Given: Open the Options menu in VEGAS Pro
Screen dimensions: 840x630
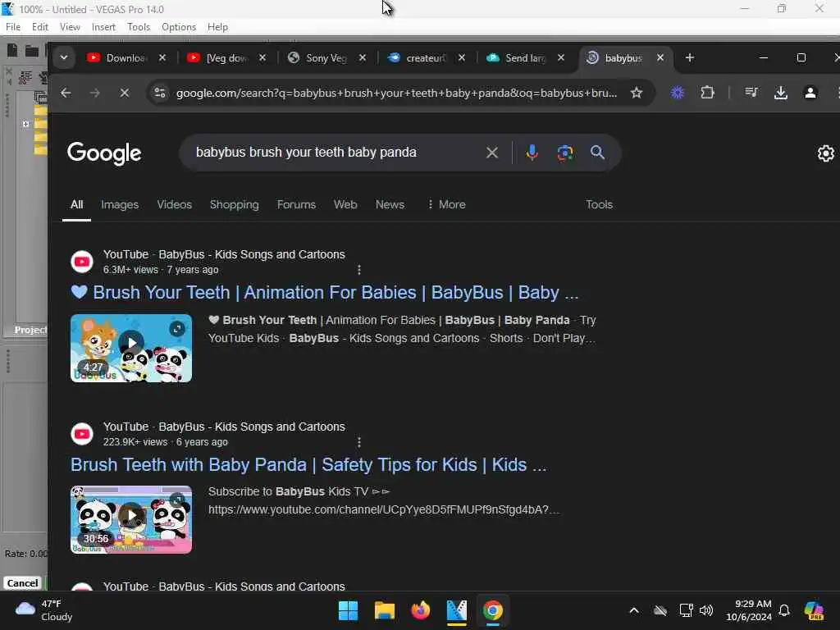Looking at the screenshot, I should click(x=178, y=27).
